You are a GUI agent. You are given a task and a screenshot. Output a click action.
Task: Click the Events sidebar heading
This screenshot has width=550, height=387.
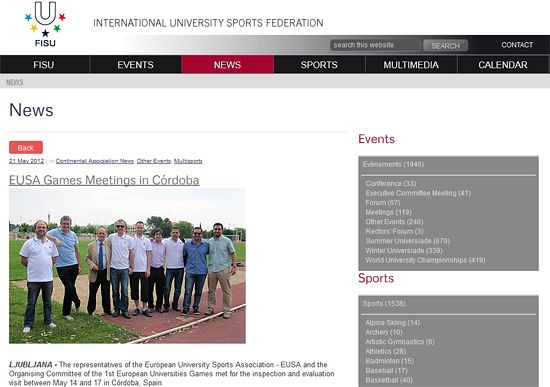tap(376, 139)
